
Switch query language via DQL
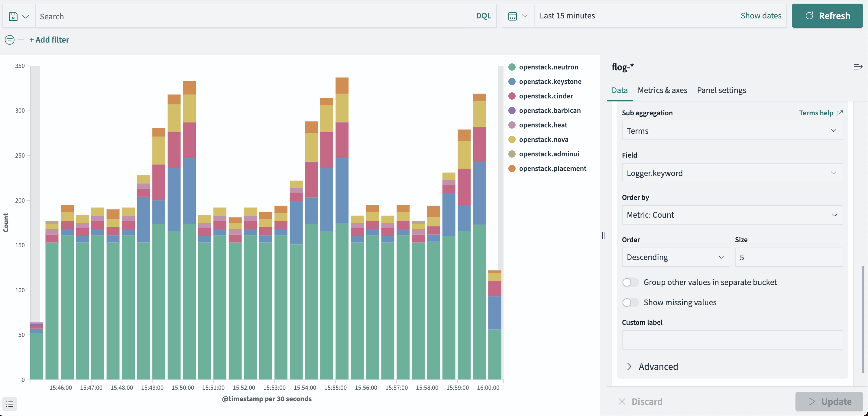483,16
